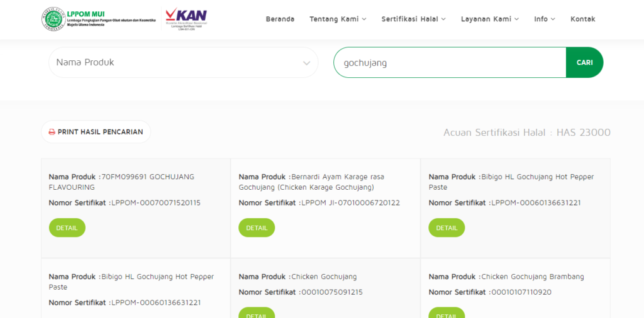Open Detail for 70FM099691 Gochujang Flavouring
644x318 pixels.
[67, 228]
